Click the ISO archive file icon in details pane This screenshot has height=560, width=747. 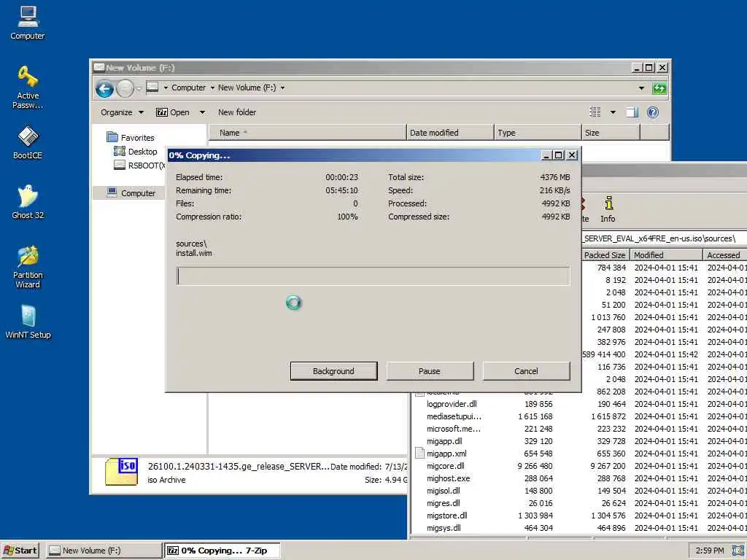(122, 472)
